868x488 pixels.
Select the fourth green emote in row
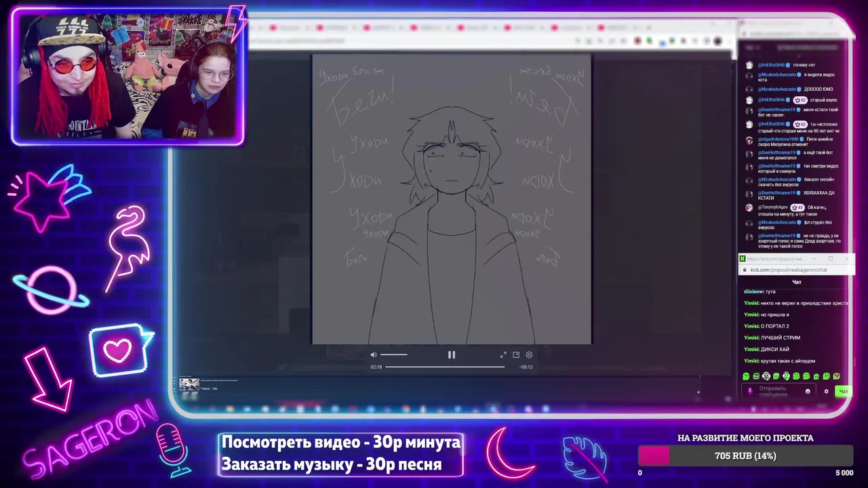pos(776,376)
